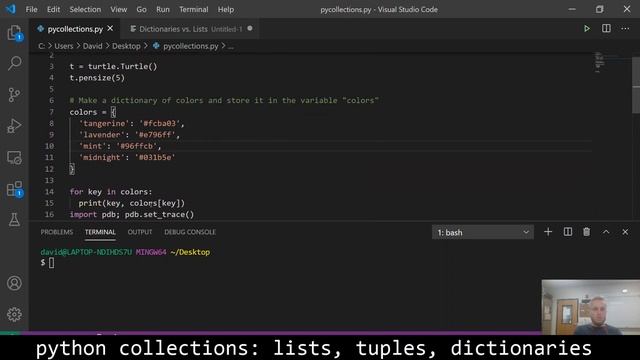
Task: Click the editor vertical scrollbar thumb
Action: click(636, 85)
